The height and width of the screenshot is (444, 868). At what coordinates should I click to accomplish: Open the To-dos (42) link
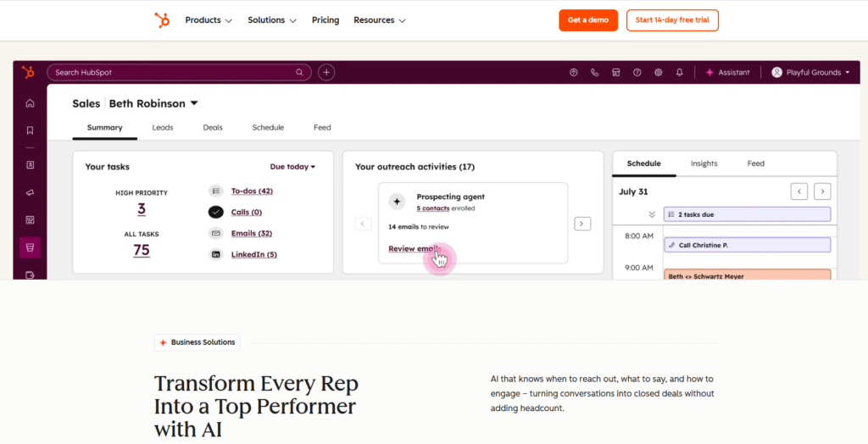252,191
